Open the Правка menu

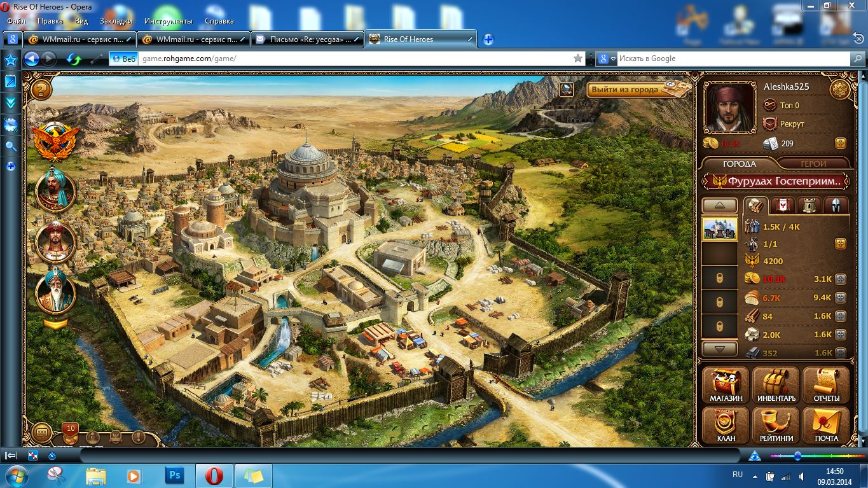tap(50, 21)
